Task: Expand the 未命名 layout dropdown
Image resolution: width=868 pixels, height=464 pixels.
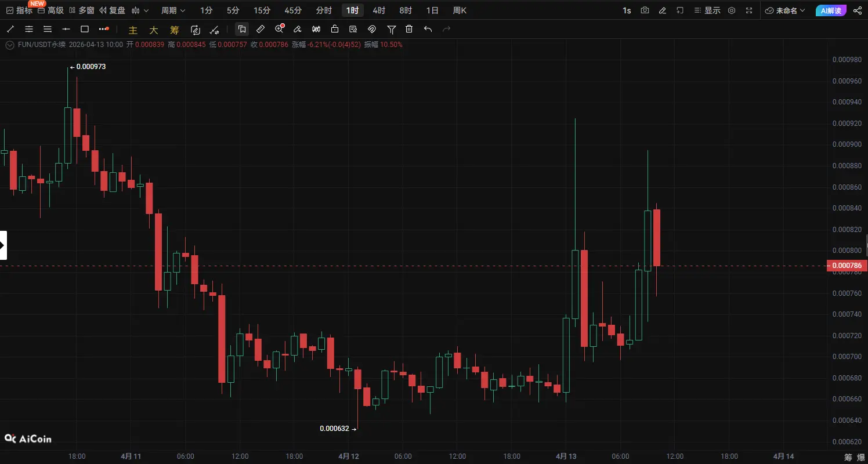Action: (785, 10)
